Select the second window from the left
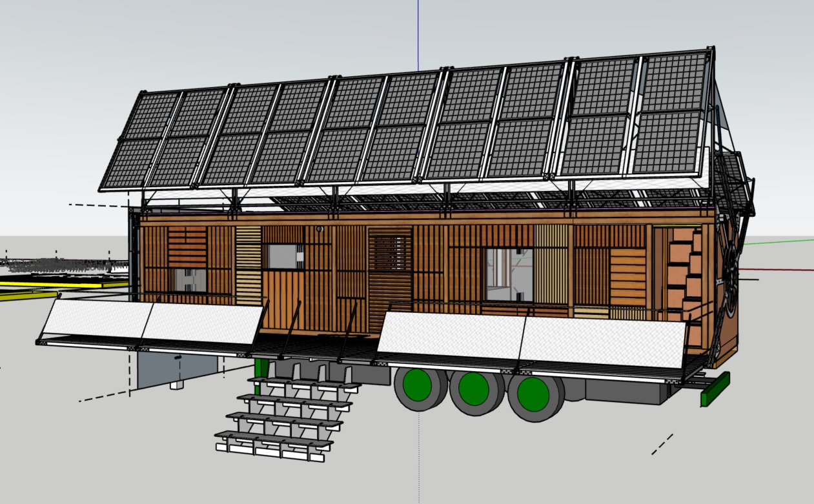The width and height of the screenshot is (814, 504). tap(282, 257)
